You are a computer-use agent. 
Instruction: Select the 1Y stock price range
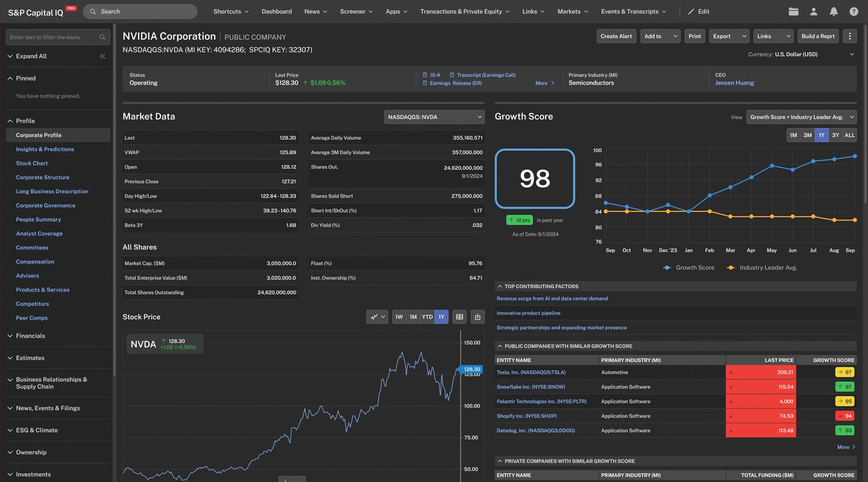[441, 317]
